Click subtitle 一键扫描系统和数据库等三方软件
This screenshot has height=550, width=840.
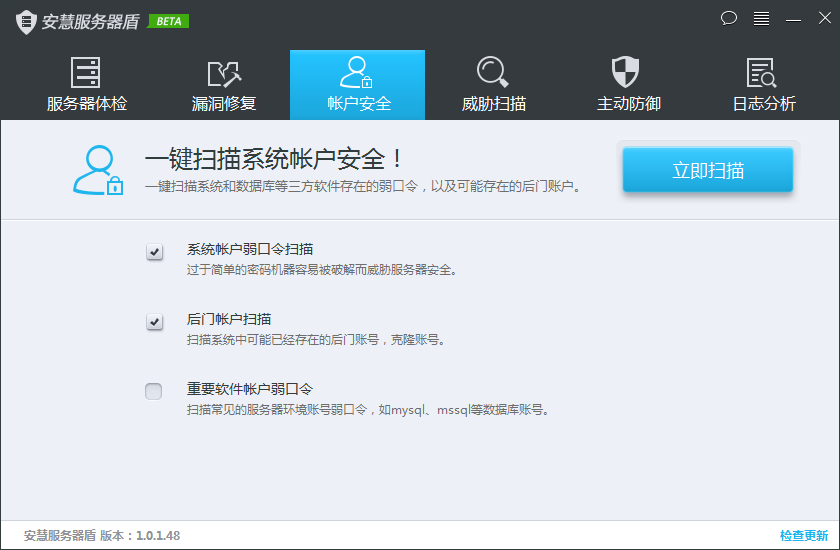[x=363, y=187]
